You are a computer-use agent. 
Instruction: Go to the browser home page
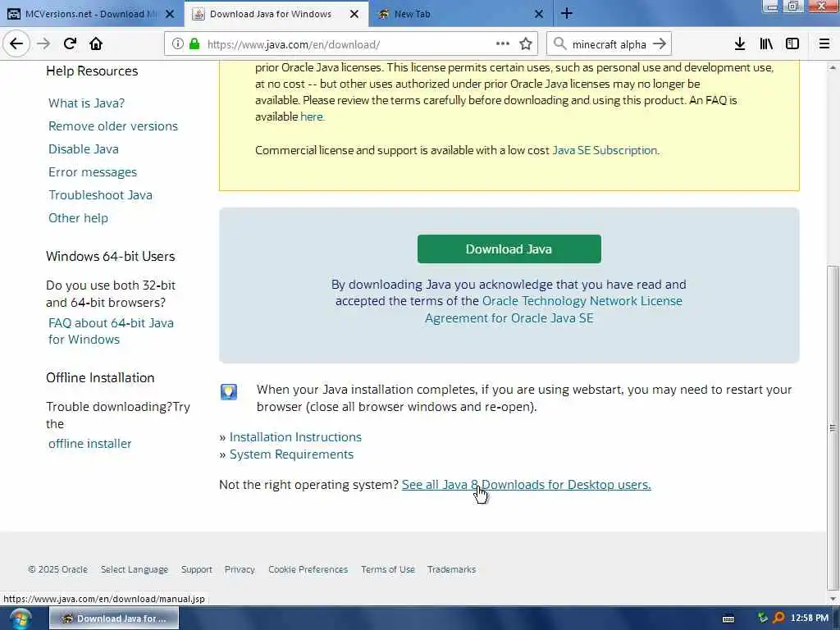coord(96,44)
